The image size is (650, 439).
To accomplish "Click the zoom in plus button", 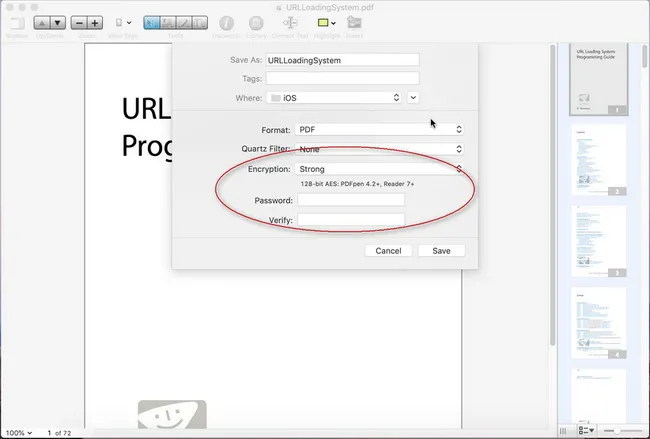I will coord(95,22).
